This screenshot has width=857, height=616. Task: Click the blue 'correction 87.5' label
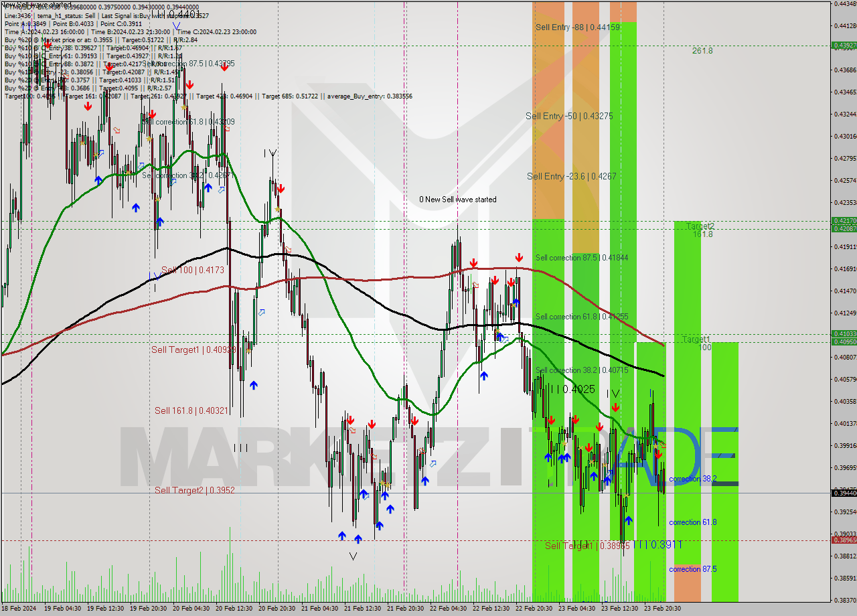pyautogui.click(x=693, y=569)
